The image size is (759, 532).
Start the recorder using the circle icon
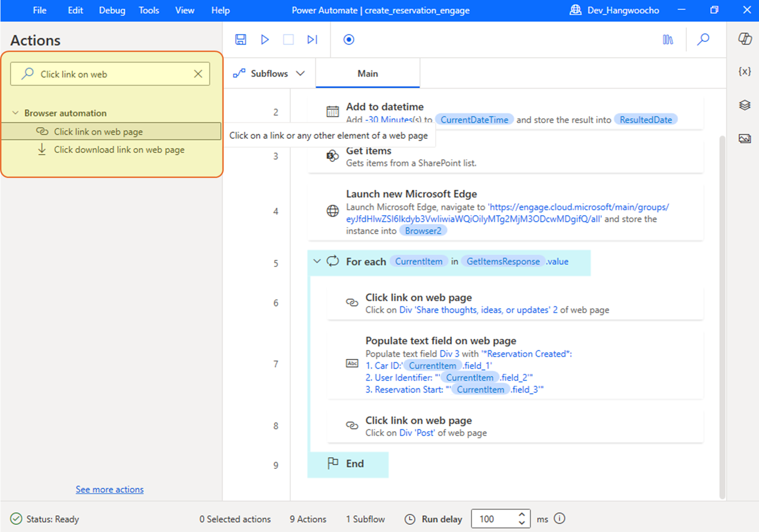coord(349,40)
